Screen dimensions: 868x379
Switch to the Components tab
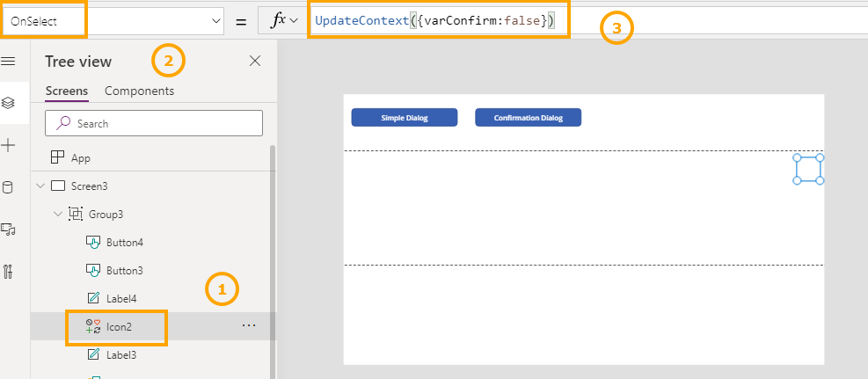tap(139, 91)
